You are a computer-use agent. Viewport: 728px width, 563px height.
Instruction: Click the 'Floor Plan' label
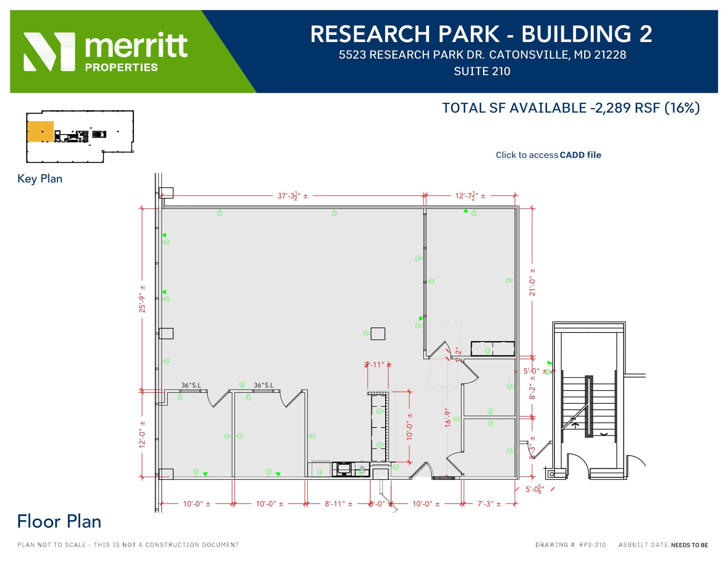pos(59,521)
